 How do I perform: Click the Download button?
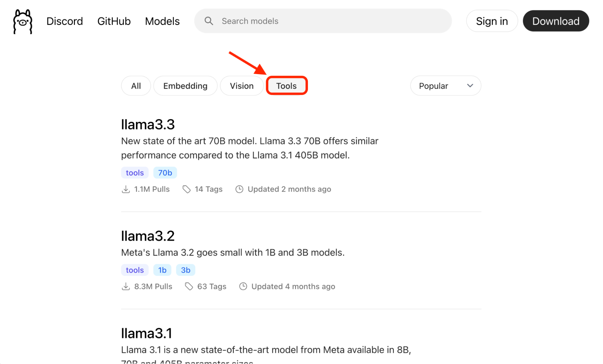click(556, 21)
